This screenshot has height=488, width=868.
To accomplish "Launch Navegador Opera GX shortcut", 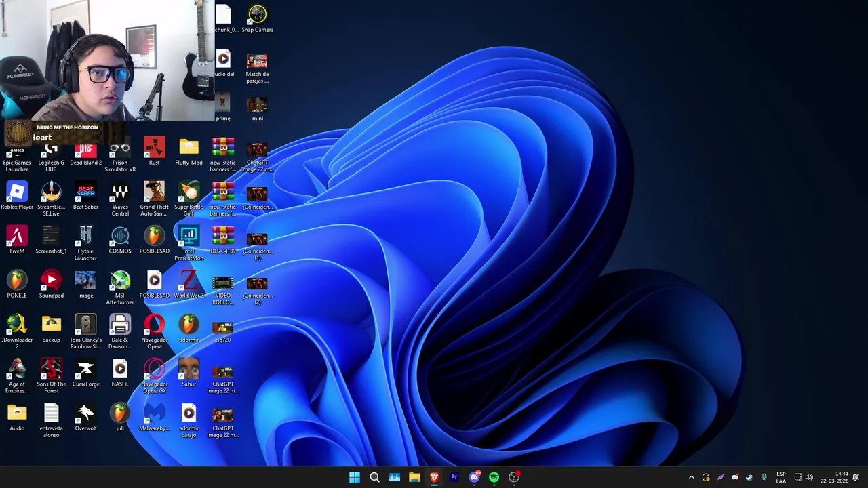I will [155, 377].
